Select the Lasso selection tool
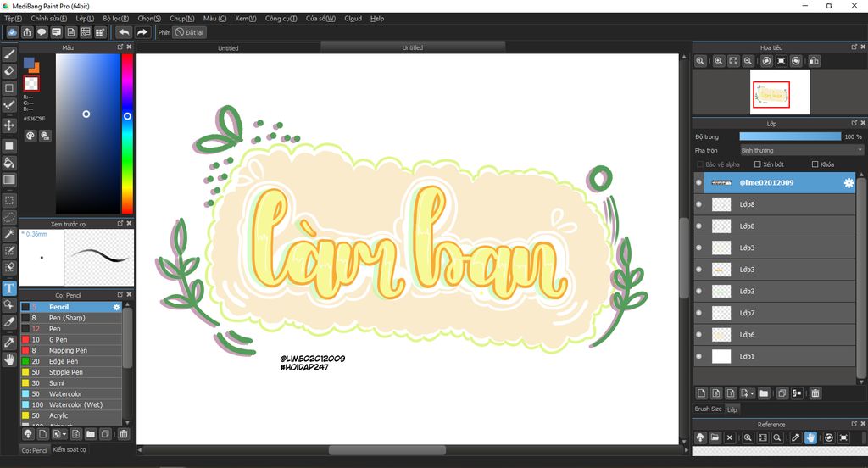Screen dimensions: 868x468 (9, 217)
